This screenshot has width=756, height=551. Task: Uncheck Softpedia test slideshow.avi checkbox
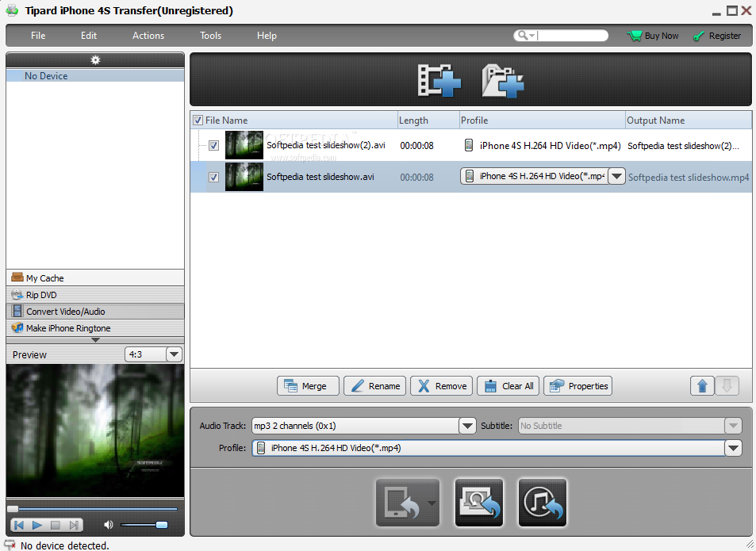point(213,177)
